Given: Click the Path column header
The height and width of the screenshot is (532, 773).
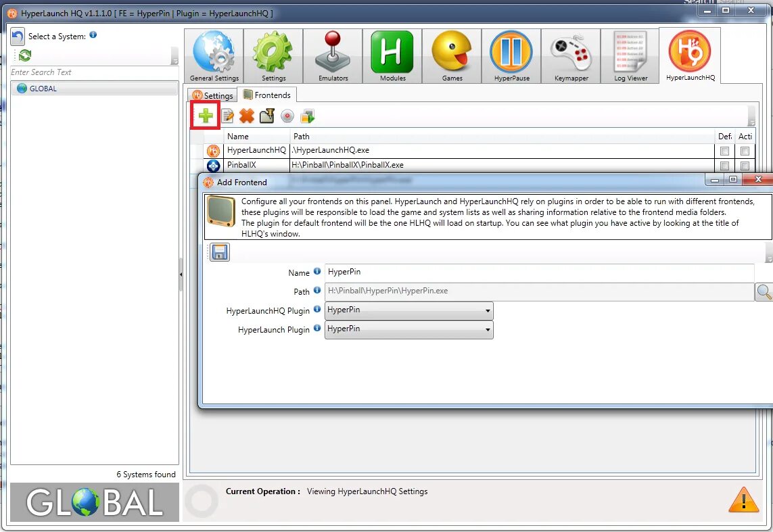Looking at the screenshot, I should click(502, 137).
